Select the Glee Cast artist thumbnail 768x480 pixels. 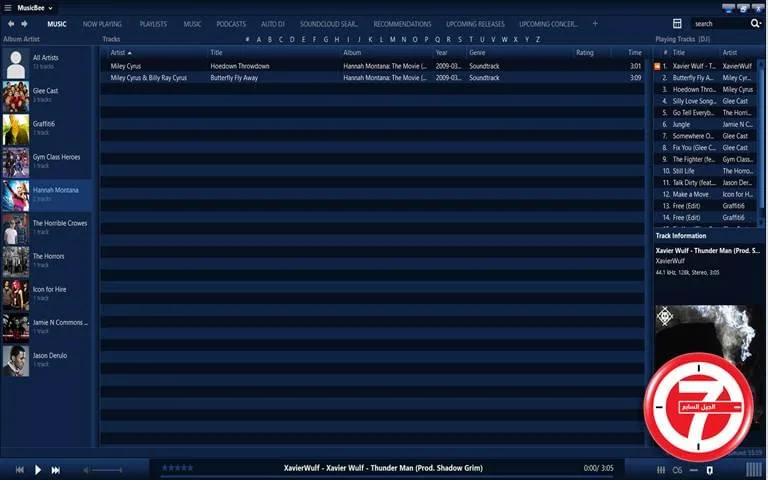(x=16, y=96)
